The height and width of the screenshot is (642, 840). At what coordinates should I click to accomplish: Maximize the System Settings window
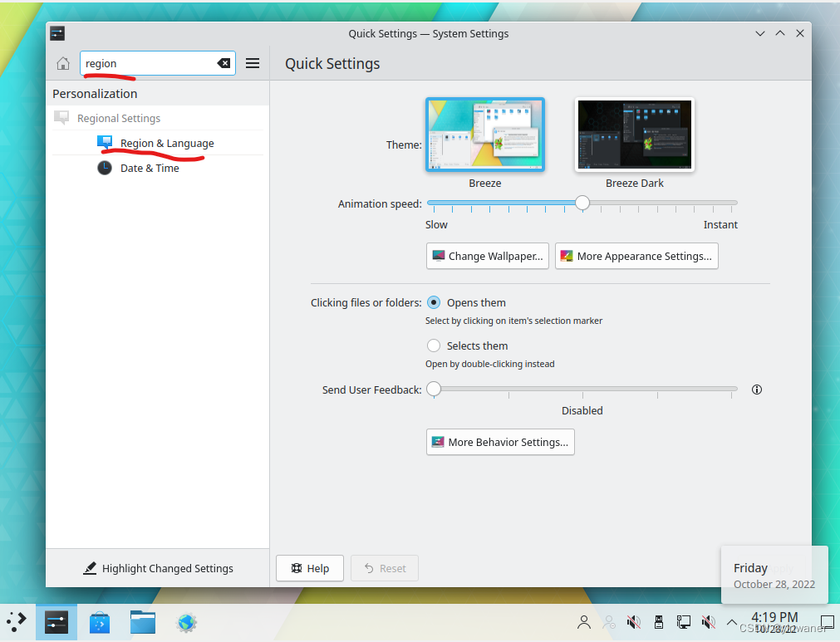click(780, 33)
